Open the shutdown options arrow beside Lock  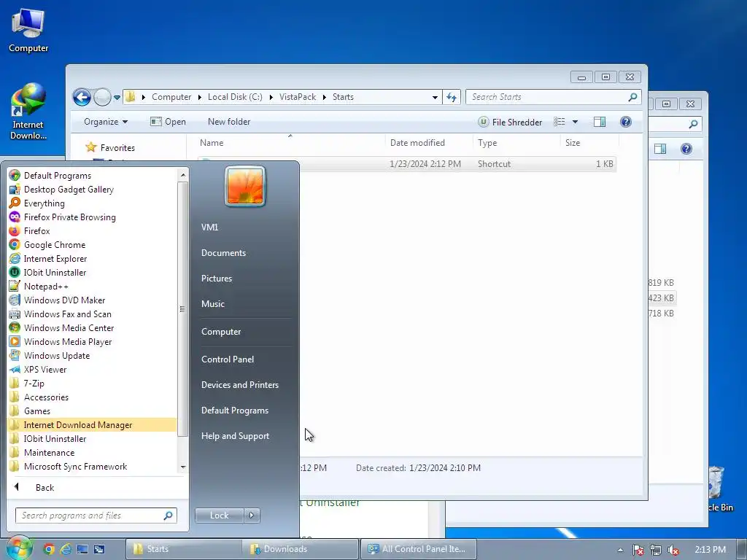pos(252,516)
